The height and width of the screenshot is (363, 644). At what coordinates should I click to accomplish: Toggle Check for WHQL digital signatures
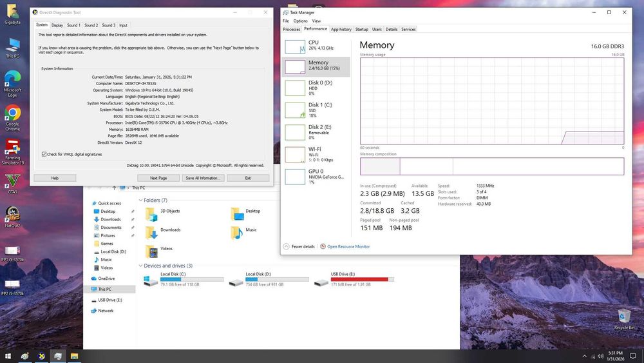click(44, 154)
